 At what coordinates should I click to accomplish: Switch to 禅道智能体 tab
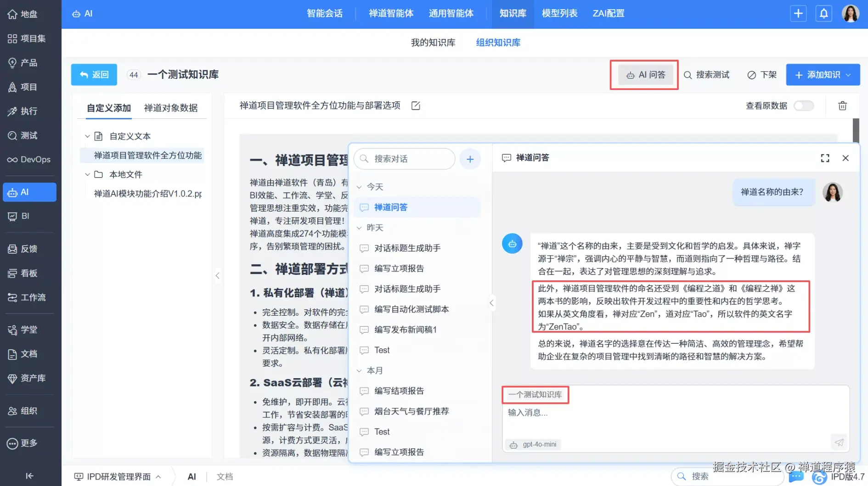coord(391,14)
